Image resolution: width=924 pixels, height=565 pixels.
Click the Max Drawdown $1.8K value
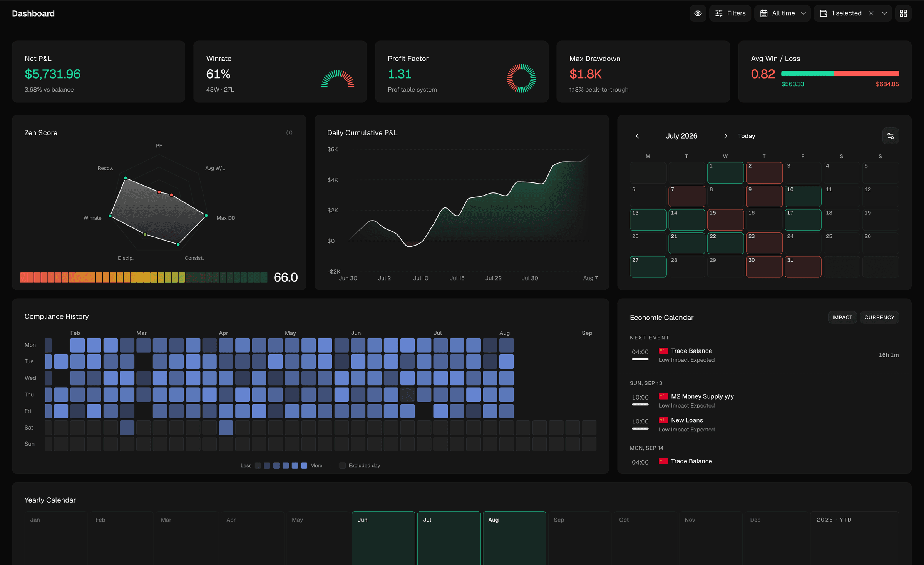(x=586, y=74)
